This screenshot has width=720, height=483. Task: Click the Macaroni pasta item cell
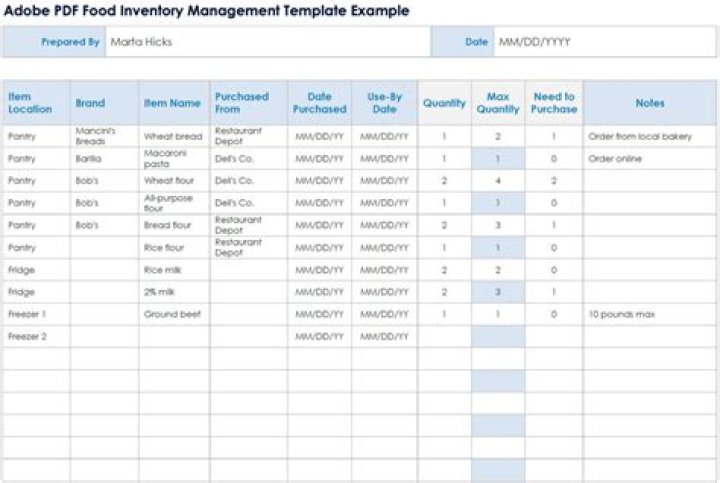(x=174, y=158)
